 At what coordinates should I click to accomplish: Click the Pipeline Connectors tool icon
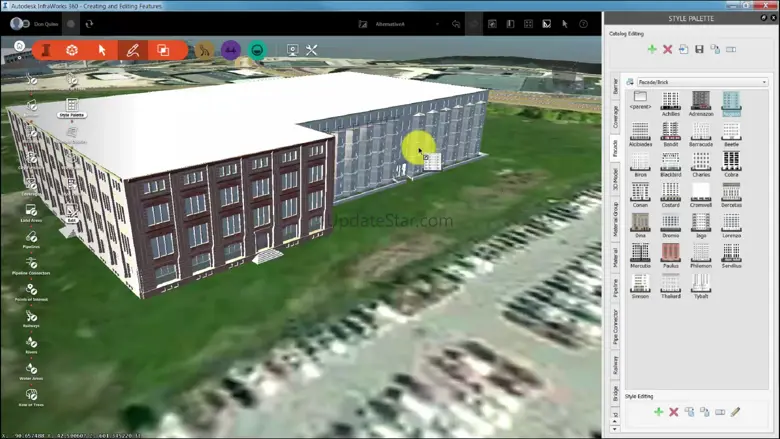pos(31,263)
